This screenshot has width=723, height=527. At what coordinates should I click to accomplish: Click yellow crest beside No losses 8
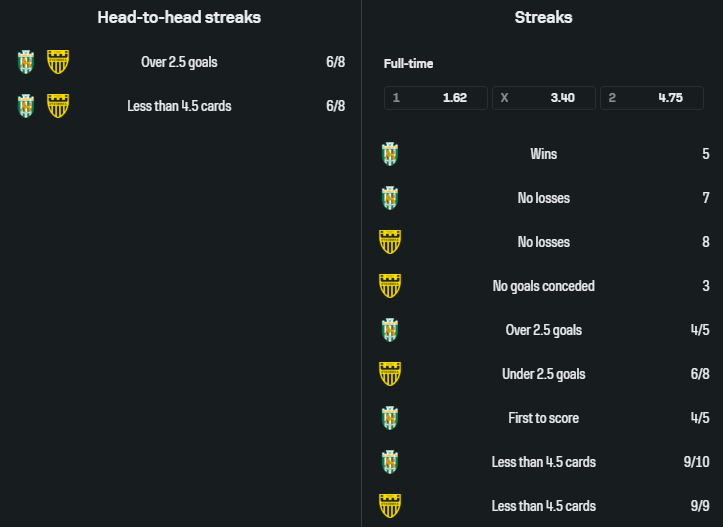pos(390,242)
